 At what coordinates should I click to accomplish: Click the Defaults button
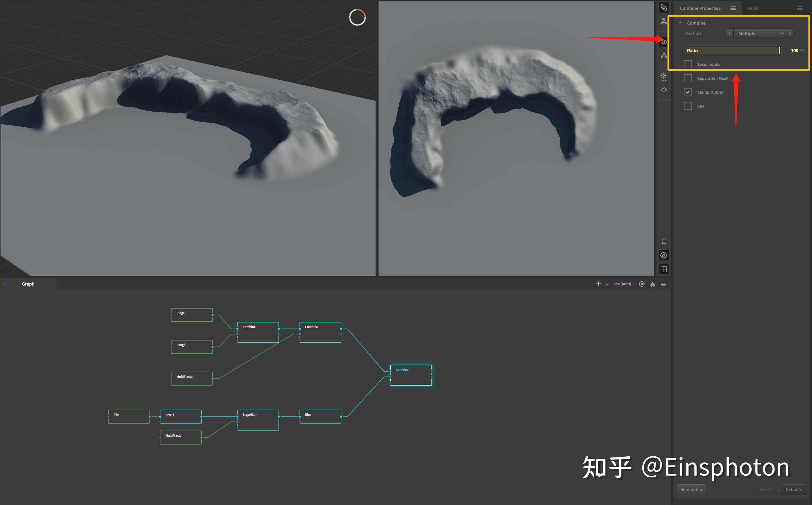[793, 489]
